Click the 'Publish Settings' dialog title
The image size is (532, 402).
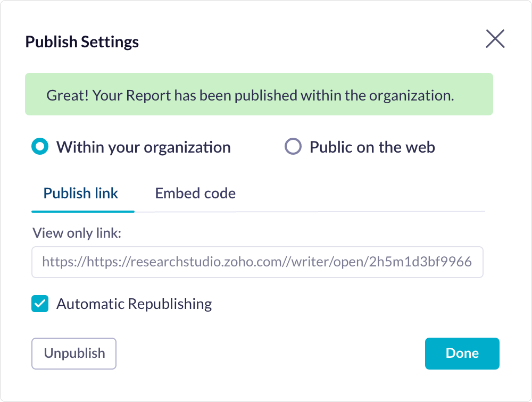pos(82,42)
